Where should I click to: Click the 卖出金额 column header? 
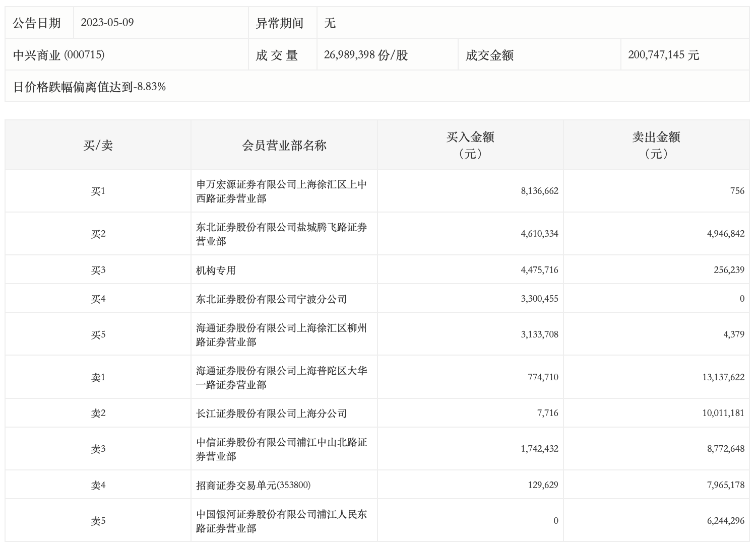click(x=656, y=145)
